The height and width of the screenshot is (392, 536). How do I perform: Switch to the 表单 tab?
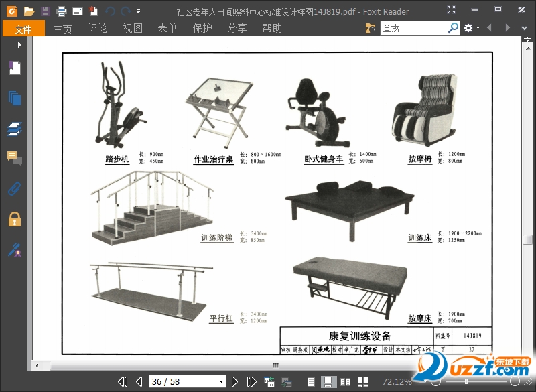tap(167, 28)
